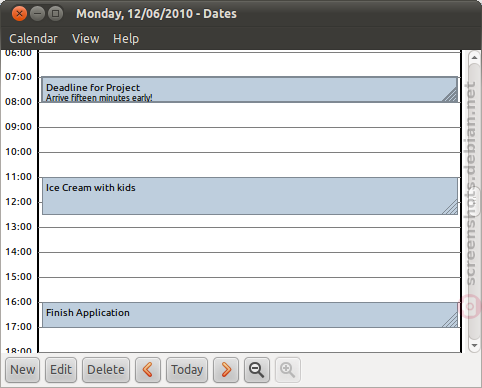Click the New button
Viewport: 482px width, 388px height.
(x=22, y=370)
